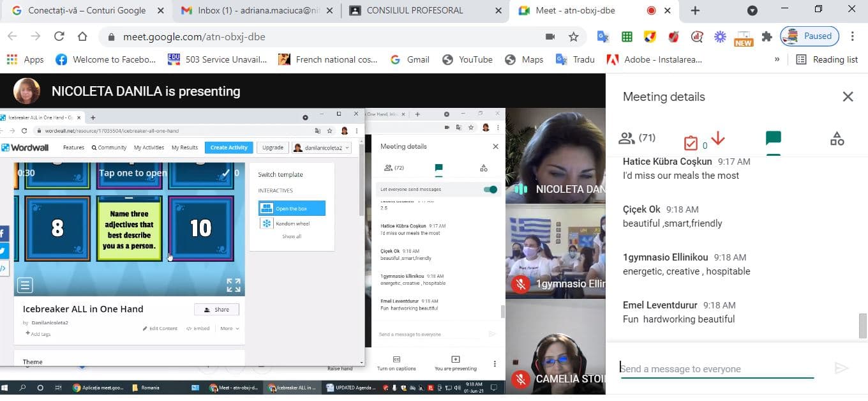Open the Reading list
This screenshot has width=868, height=401.
(x=827, y=59)
